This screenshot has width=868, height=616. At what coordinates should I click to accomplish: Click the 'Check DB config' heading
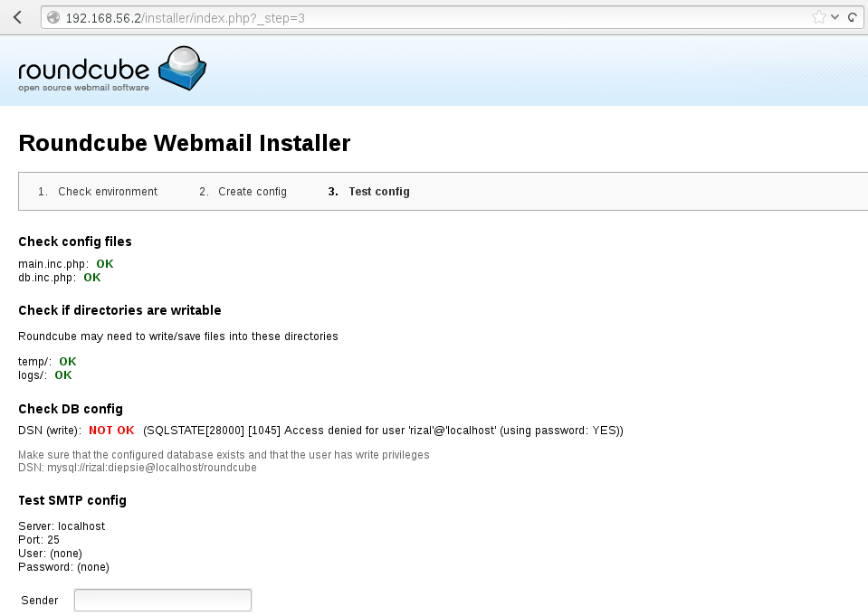point(71,409)
